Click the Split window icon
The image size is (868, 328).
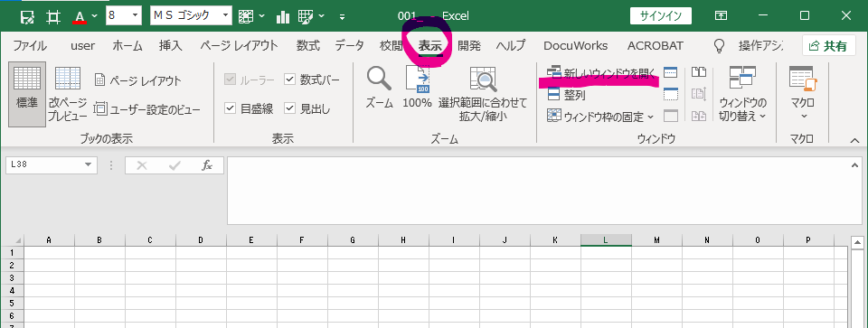click(670, 72)
